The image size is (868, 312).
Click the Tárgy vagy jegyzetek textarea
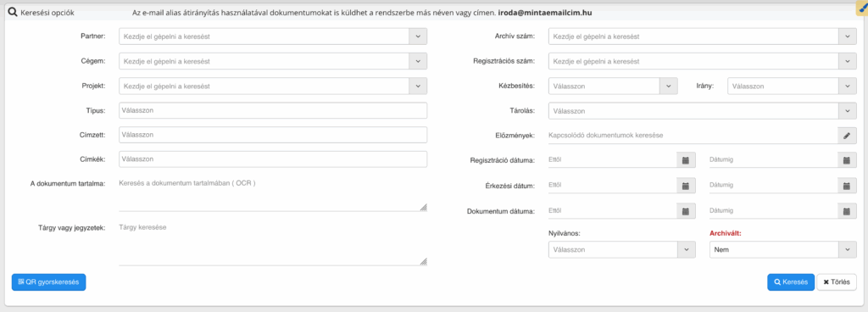273,243
